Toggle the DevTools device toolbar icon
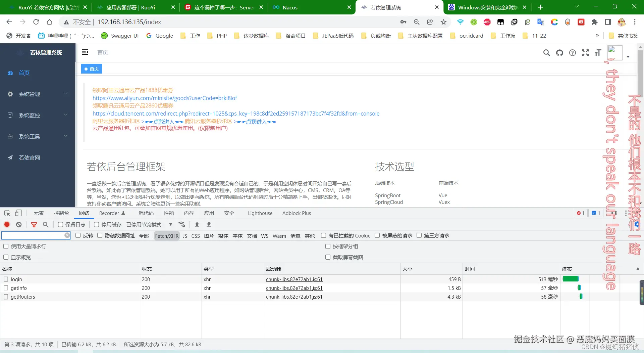The image size is (644, 353). [x=18, y=213]
